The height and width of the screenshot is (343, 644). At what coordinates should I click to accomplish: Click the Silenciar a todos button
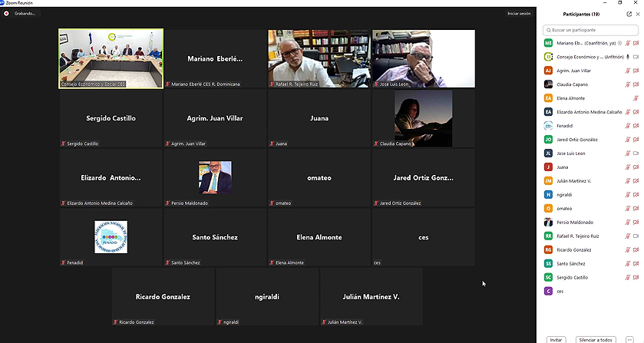coord(596,340)
